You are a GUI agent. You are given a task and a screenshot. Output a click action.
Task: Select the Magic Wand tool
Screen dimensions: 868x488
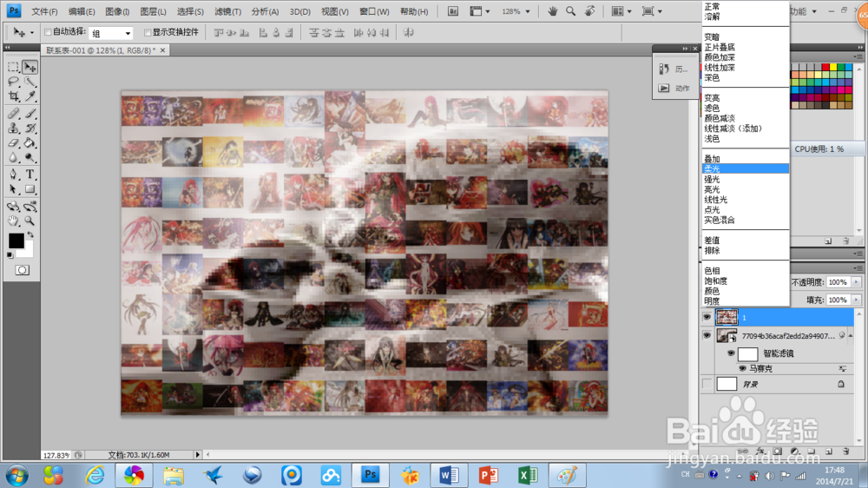30,82
